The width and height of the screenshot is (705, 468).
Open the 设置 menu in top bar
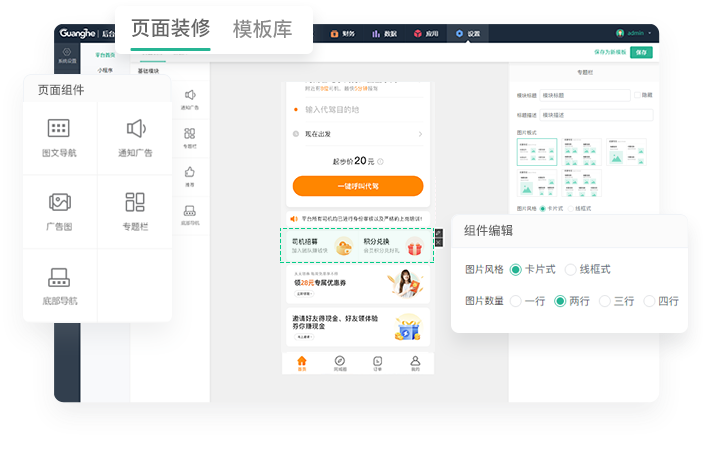(468, 33)
